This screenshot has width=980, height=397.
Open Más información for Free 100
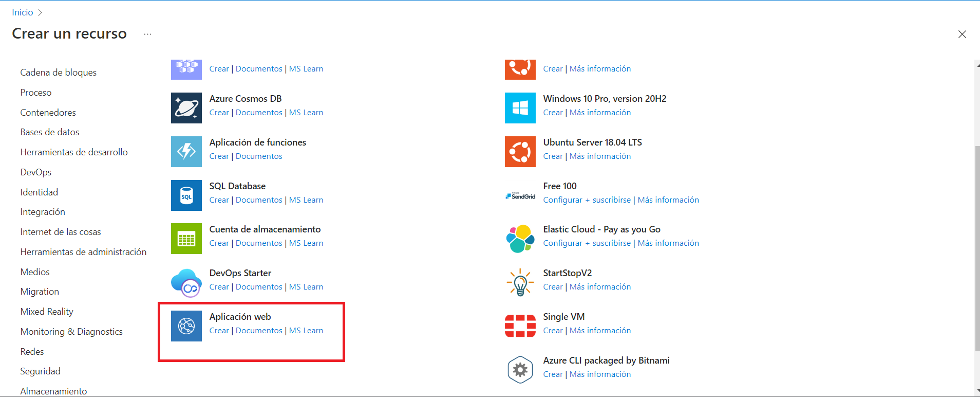pos(668,200)
